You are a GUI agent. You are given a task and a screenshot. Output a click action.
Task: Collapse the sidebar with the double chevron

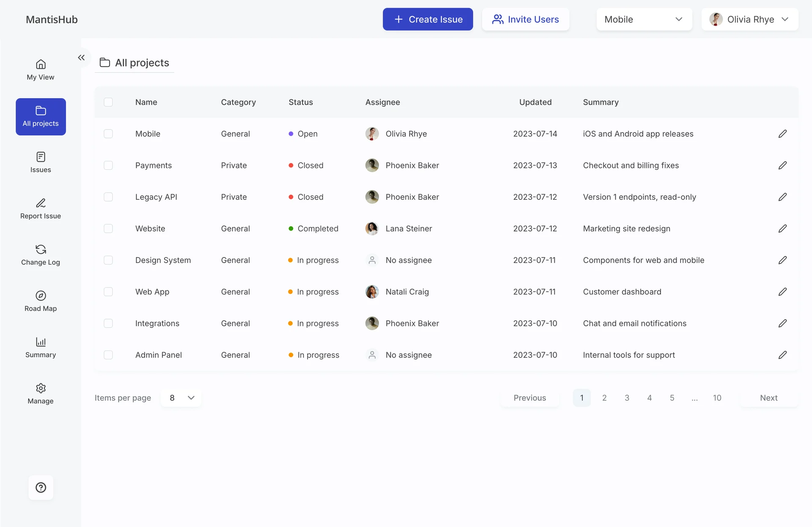pyautogui.click(x=81, y=58)
